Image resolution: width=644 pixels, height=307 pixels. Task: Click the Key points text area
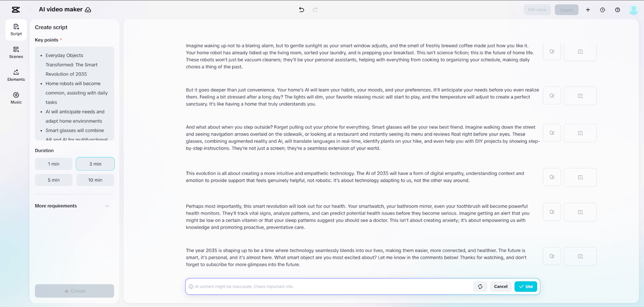[x=74, y=93]
